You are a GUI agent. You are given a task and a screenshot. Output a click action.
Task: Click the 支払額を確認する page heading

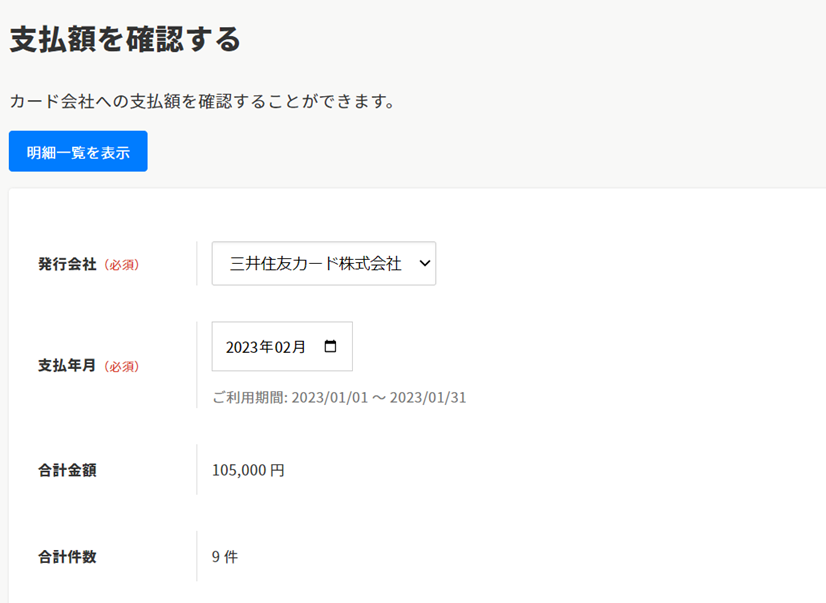pos(126,40)
